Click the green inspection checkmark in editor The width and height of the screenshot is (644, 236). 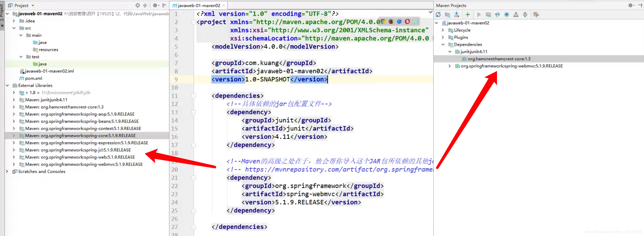pyautogui.click(x=430, y=12)
